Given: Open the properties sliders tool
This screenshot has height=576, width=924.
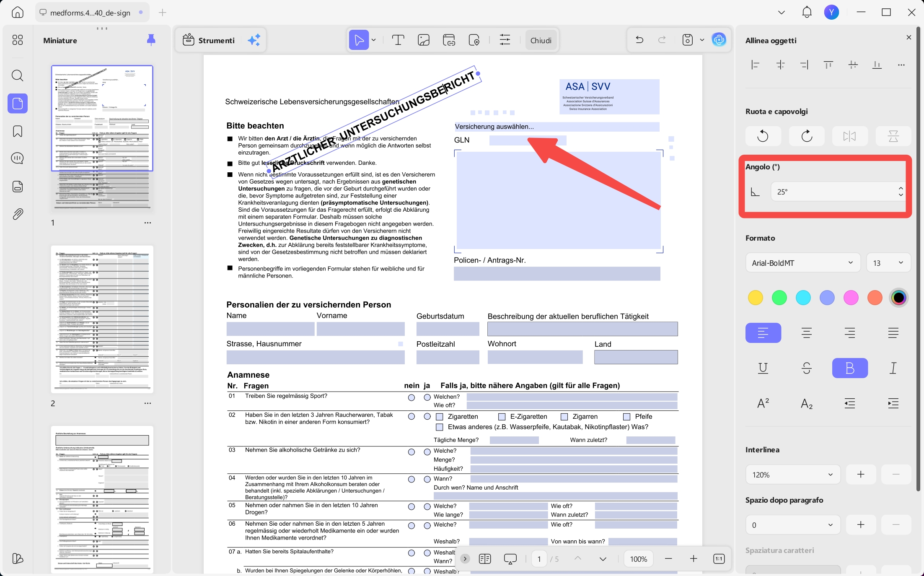Looking at the screenshot, I should [x=505, y=40].
